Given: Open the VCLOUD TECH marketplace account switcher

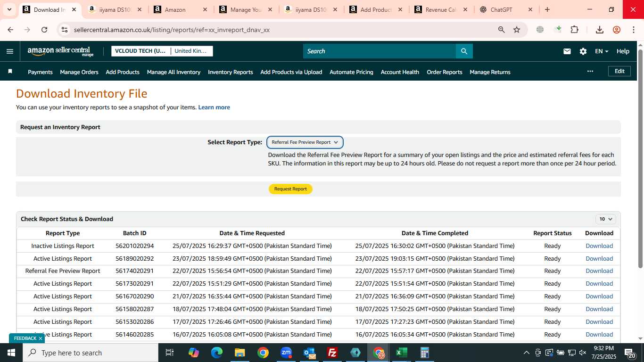Looking at the screenshot, I should pyautogui.click(x=162, y=51).
